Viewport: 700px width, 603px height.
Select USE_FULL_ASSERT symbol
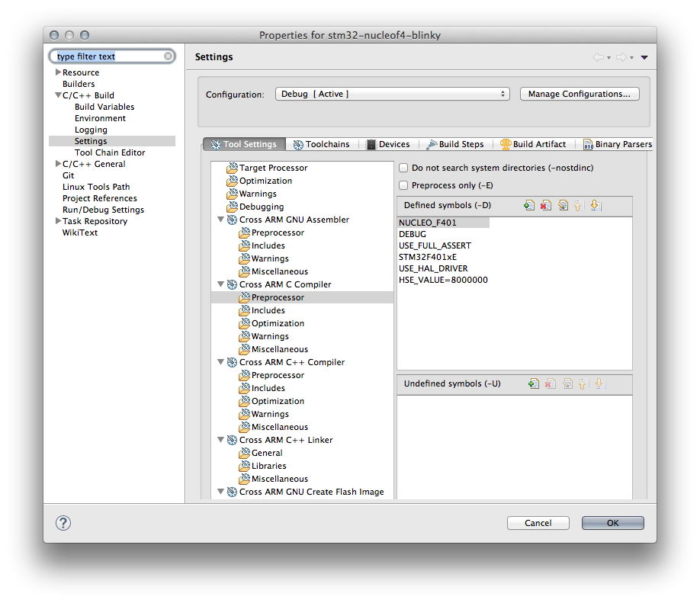(435, 245)
